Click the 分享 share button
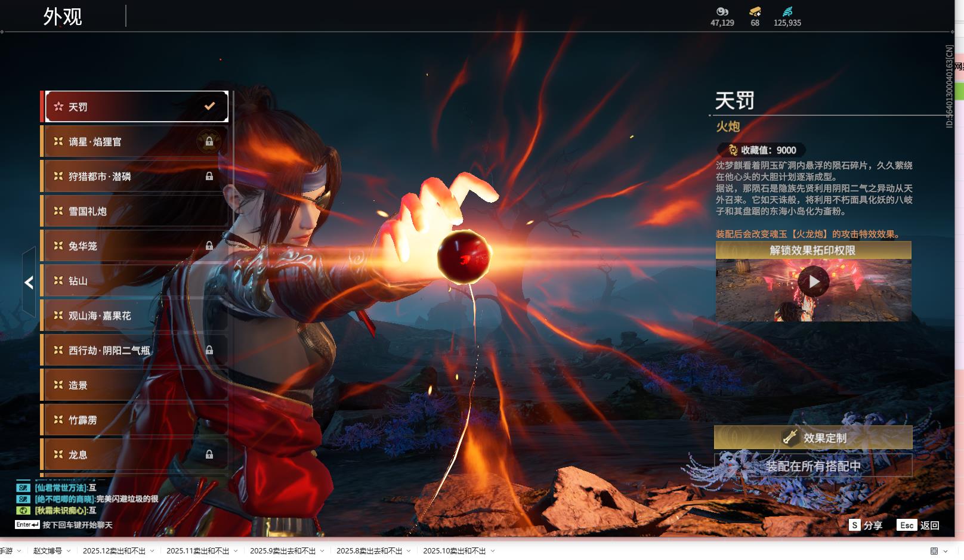964x560 pixels. 866,525
